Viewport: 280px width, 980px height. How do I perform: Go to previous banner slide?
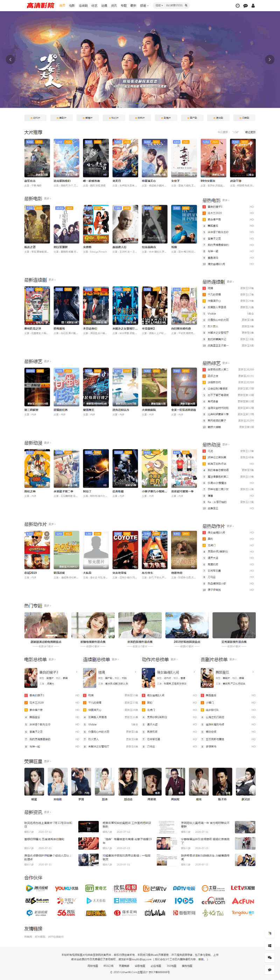coord(10,60)
